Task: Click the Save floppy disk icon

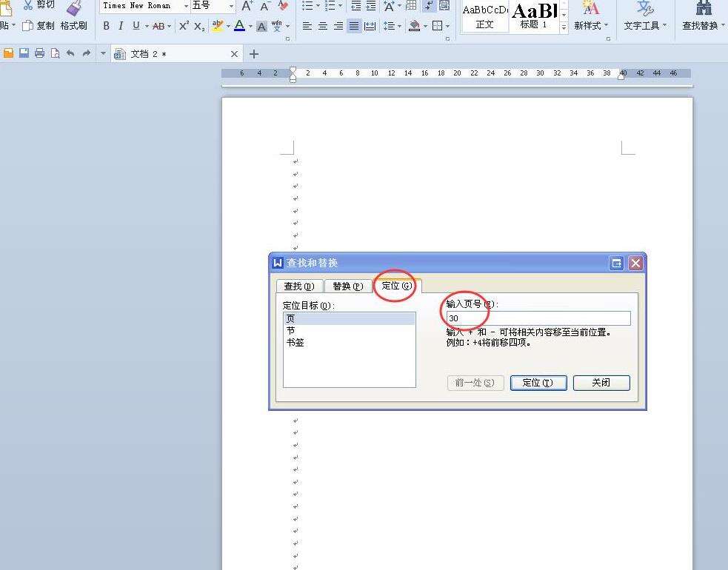Action: point(24,53)
